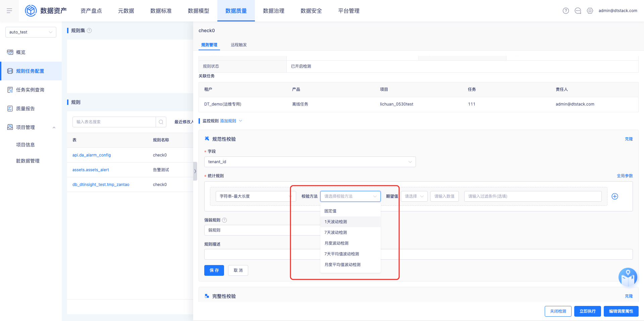Open the 数据治理 top menu
Viewport: 644px width, 321px height.
[273, 11]
